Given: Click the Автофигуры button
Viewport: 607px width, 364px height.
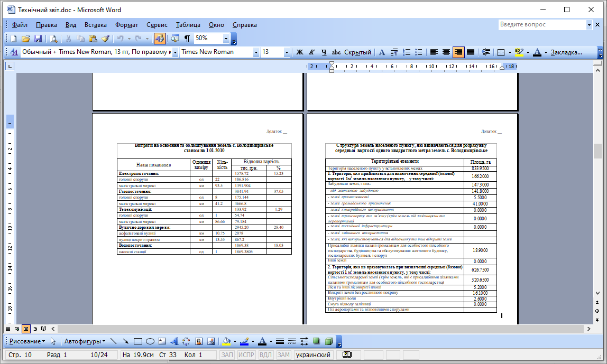Looking at the screenshot, I should point(85,341).
